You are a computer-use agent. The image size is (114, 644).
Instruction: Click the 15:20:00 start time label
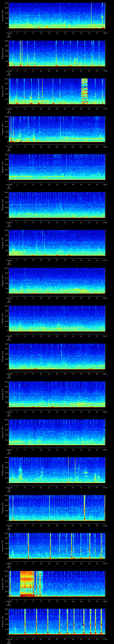pyautogui.click(x=9, y=260)
